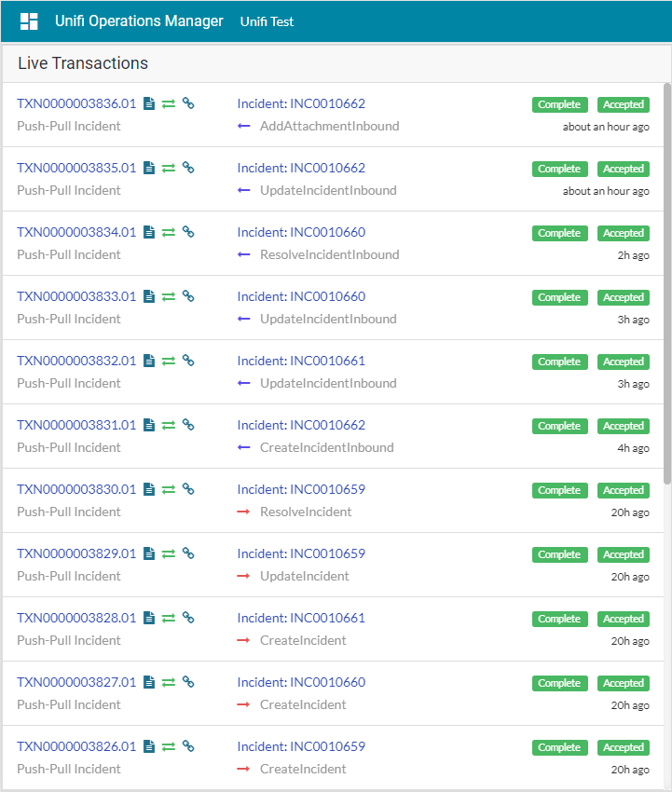Open the Unifi Operations Manager grid menu icon
This screenshot has height=792, width=672.
click(x=29, y=21)
